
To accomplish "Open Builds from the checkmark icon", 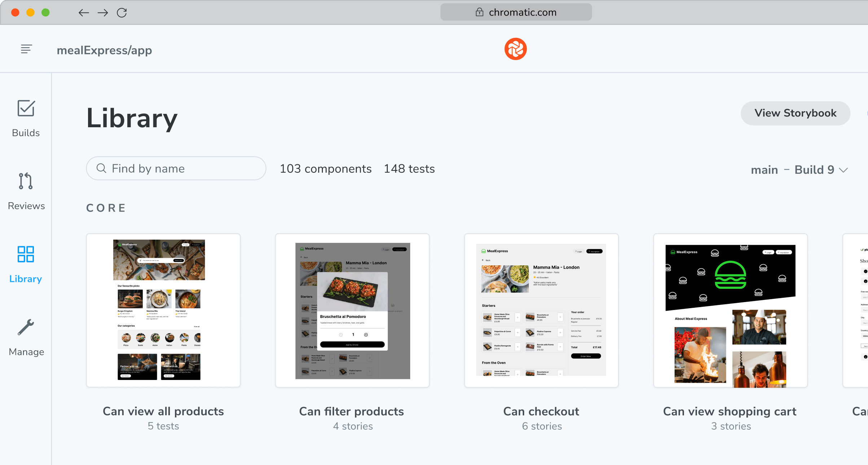I will pyautogui.click(x=26, y=108).
